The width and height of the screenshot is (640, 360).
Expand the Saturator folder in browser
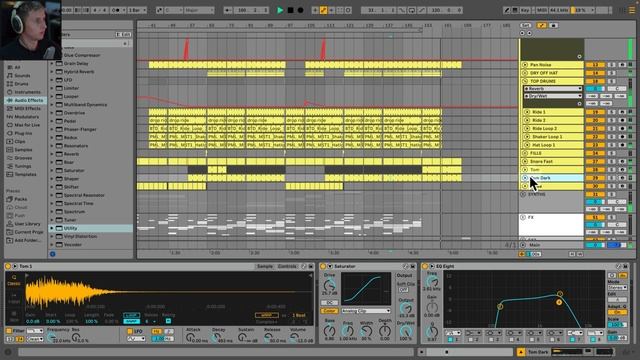52,170
